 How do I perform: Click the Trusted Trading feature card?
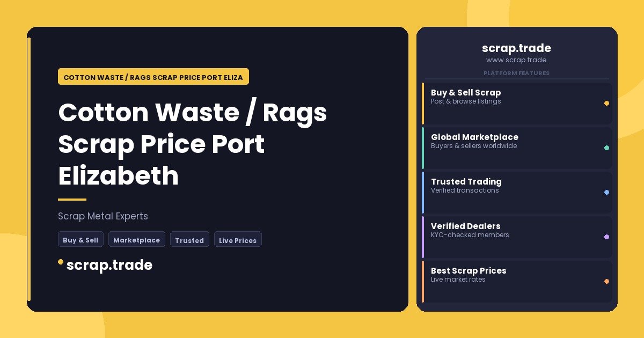point(517,192)
